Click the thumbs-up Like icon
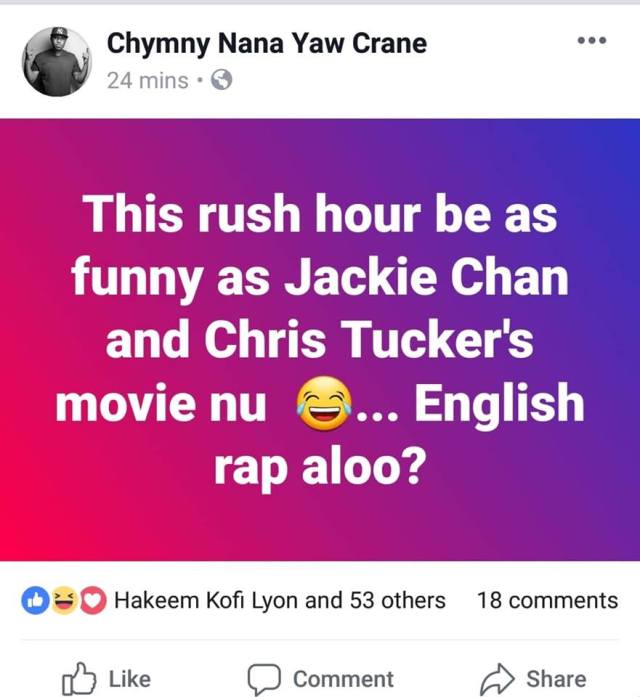This screenshot has height=697, width=640. (79, 678)
